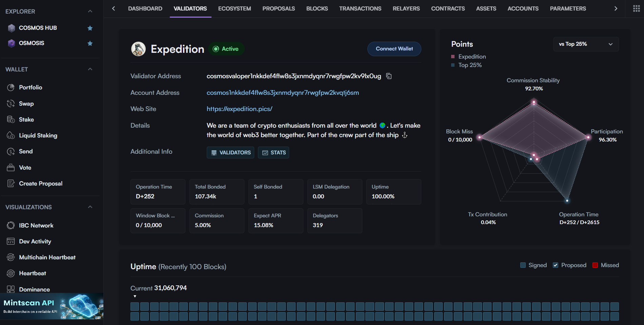Click the Operation Time D+252 card
Screen dimensions: 644x325
point(158,192)
